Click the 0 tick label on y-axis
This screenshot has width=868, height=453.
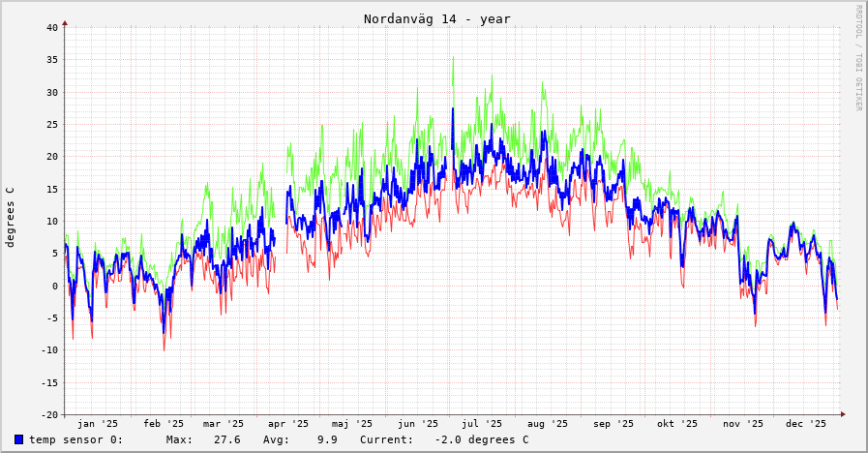(x=55, y=286)
